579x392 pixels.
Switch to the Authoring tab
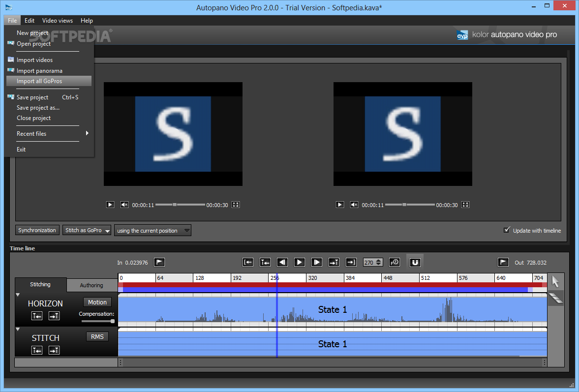pos(91,285)
